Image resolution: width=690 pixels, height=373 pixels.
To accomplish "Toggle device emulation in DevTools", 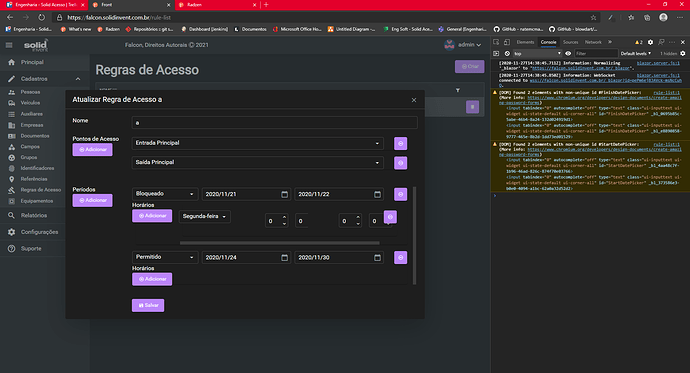I will click(506, 42).
